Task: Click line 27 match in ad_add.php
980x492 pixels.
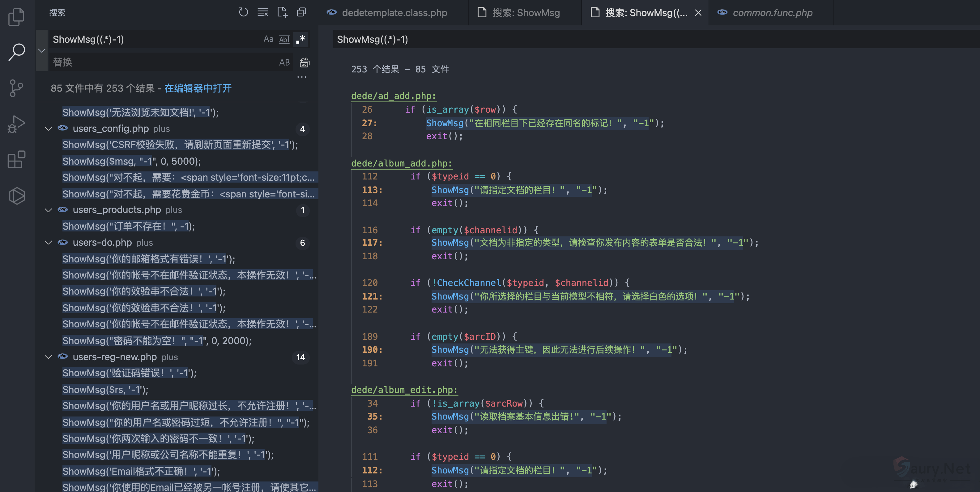Action: point(545,123)
